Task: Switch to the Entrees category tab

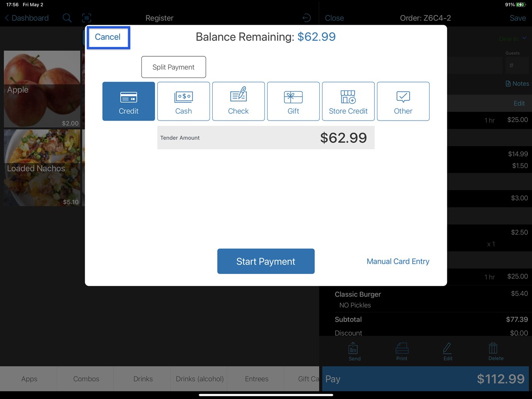Action: pyautogui.click(x=256, y=379)
